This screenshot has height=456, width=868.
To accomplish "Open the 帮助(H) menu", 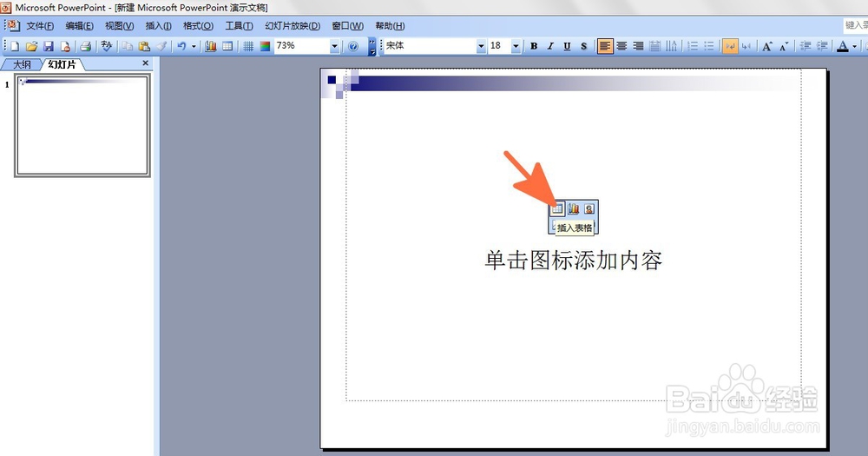I will [x=390, y=25].
